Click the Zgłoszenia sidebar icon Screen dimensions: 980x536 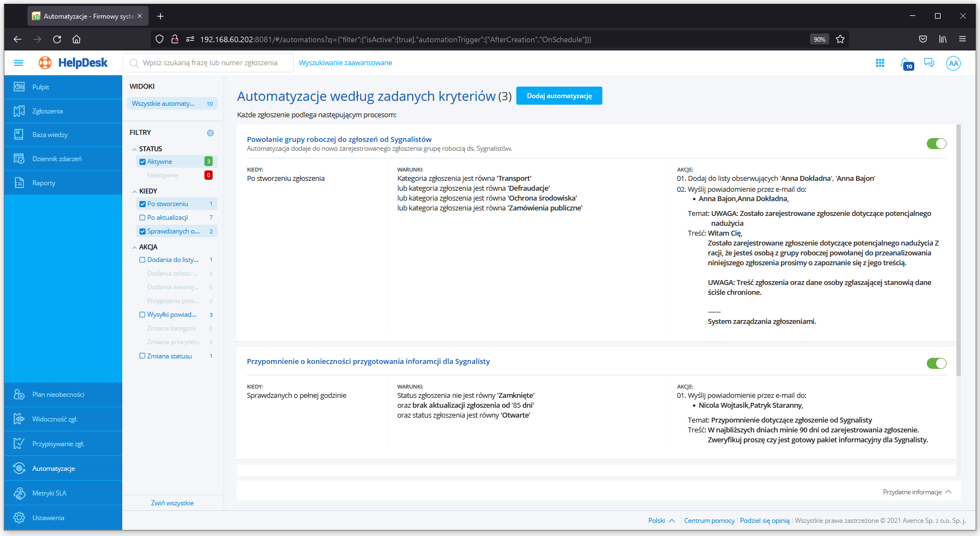click(x=19, y=111)
